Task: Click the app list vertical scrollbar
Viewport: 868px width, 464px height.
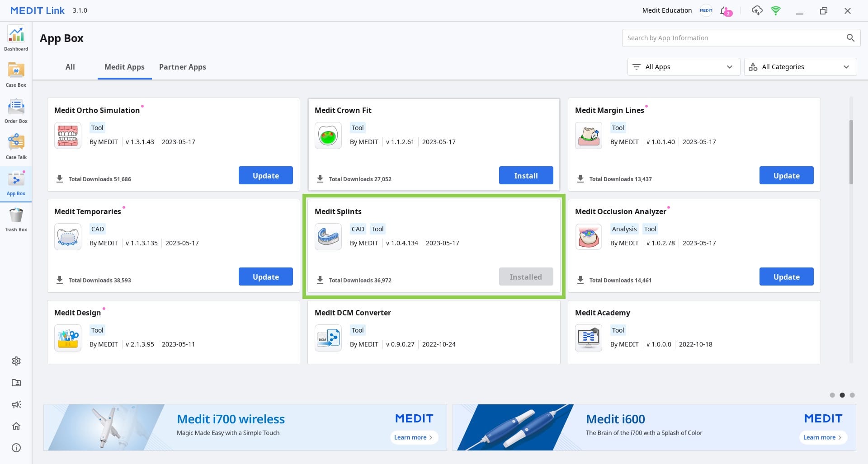Action: [x=851, y=152]
